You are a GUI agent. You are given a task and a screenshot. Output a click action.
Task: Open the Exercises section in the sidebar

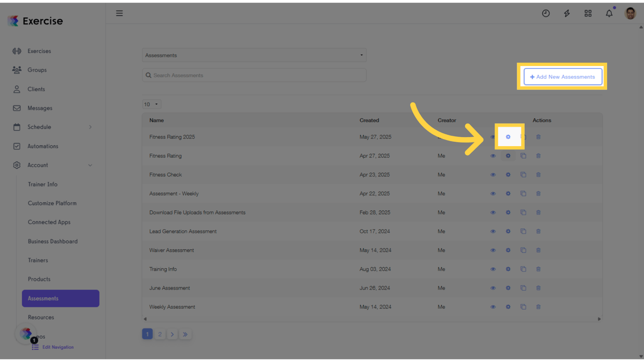click(39, 51)
